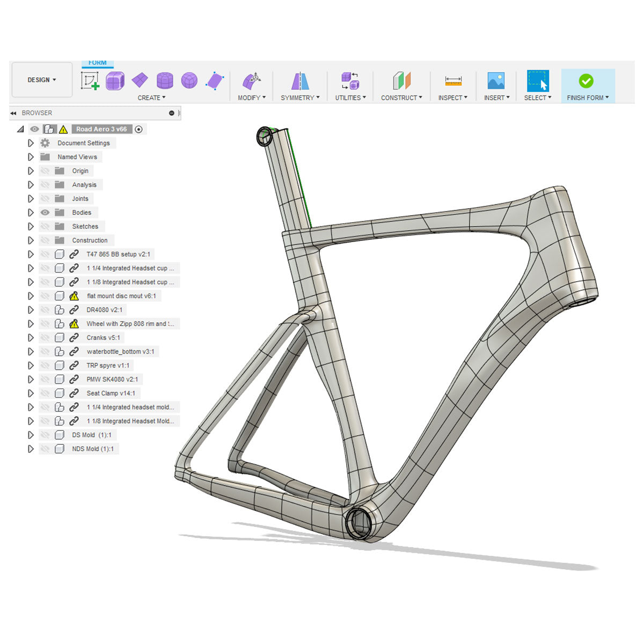This screenshot has width=644, height=644.
Task: Select 1 1/8 Integrated Headset Mold item
Action: tap(130, 421)
